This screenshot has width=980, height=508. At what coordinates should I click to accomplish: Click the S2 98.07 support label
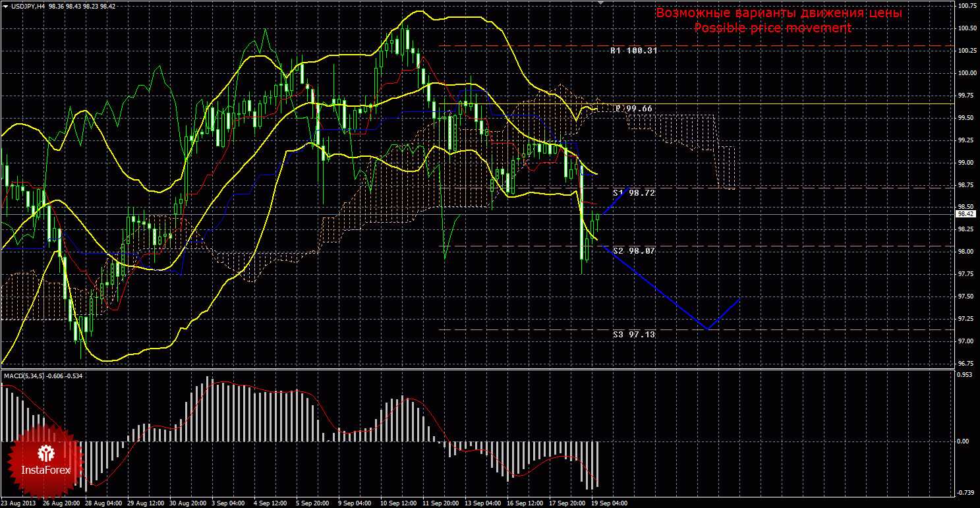tap(633, 251)
